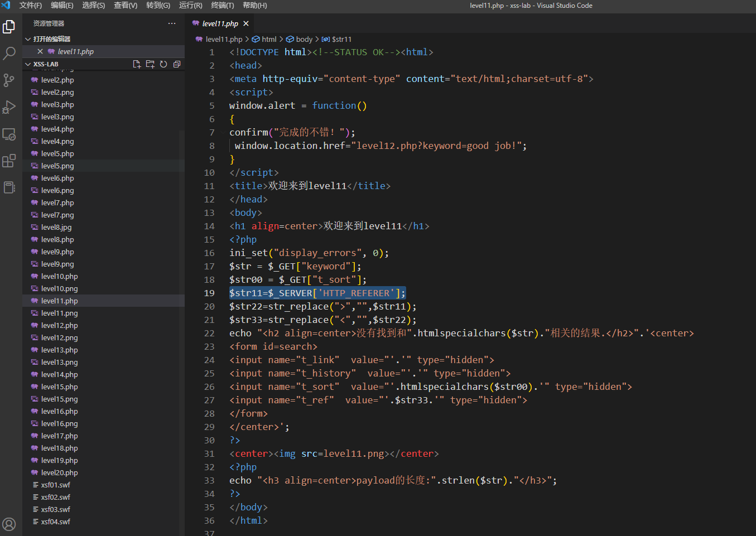The image size is (756, 536).
Task: Click in code line with HTTP_REFERER
Action: [x=317, y=293]
